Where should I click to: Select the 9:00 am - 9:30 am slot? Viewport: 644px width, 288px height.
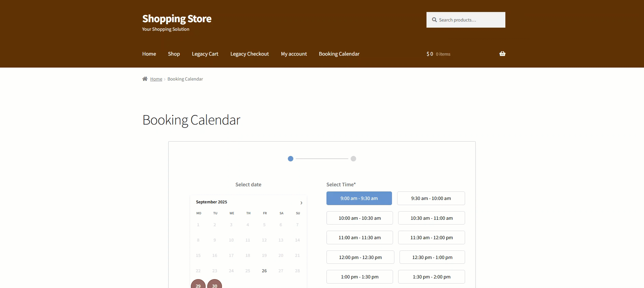click(359, 198)
